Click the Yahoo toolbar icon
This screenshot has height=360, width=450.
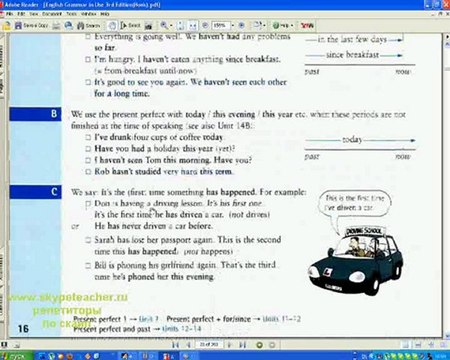[307, 25]
